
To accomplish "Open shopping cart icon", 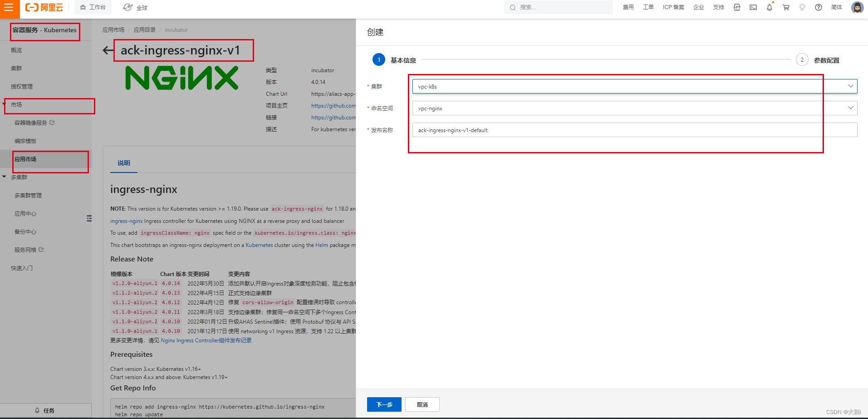I will click(786, 7).
